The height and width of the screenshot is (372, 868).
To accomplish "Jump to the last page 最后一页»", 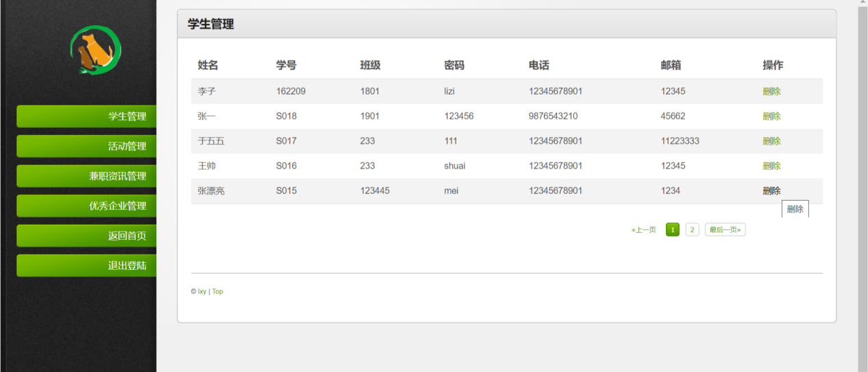I will 726,230.
